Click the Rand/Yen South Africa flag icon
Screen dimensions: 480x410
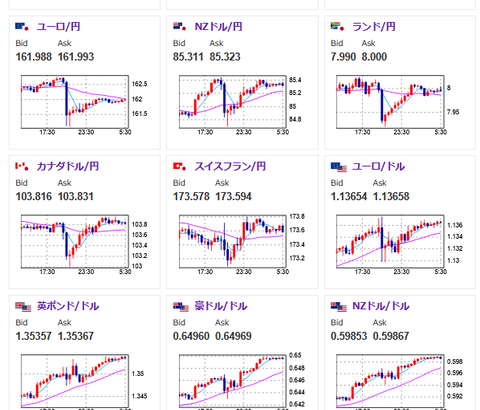[337, 27]
